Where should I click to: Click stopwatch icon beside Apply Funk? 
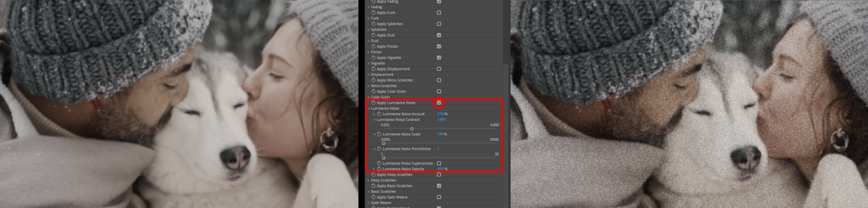373,13
